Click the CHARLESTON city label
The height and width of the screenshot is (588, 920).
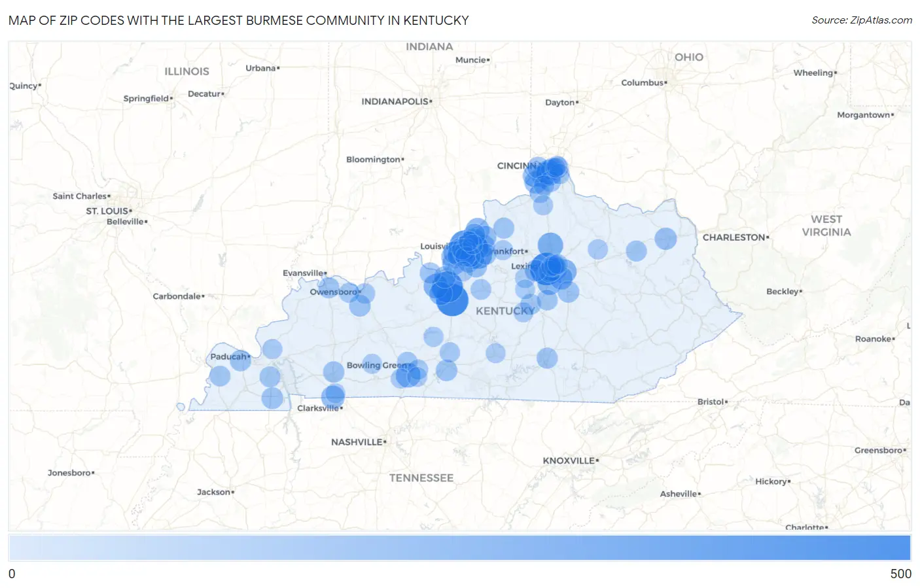point(734,237)
